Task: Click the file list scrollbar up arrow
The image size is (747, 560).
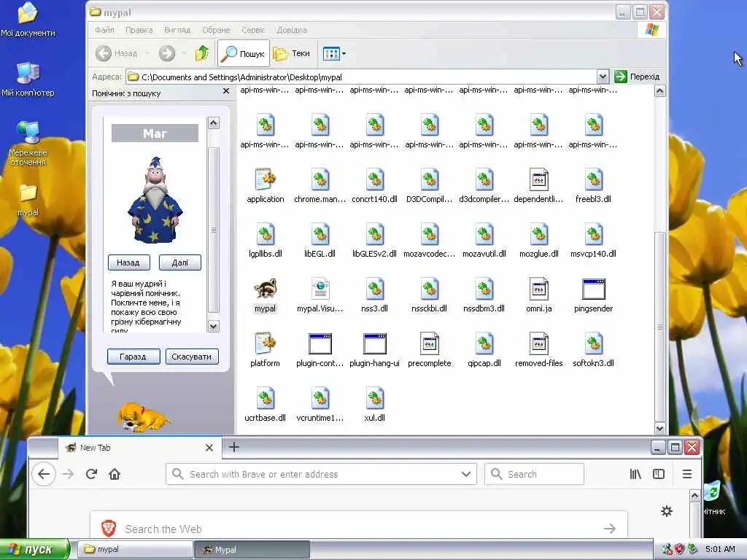Action: 659,91
